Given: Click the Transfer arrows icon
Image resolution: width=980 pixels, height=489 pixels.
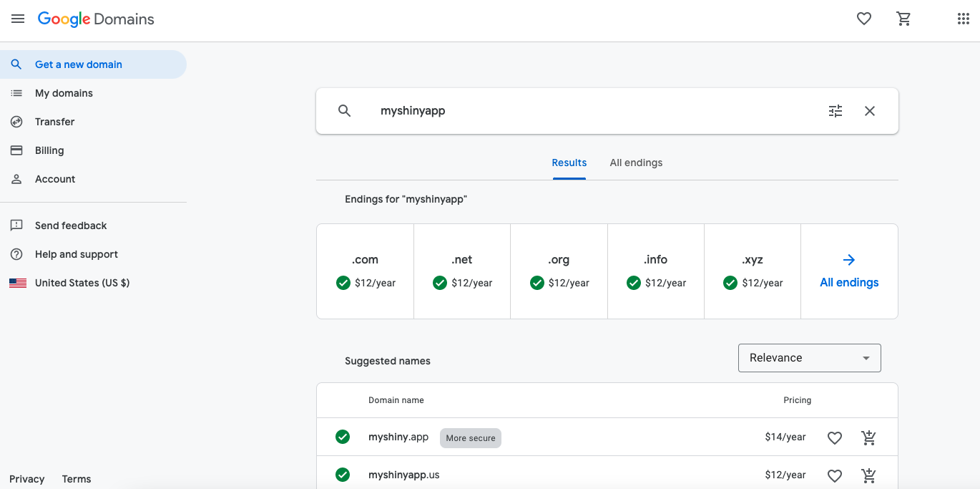Looking at the screenshot, I should 16,122.
